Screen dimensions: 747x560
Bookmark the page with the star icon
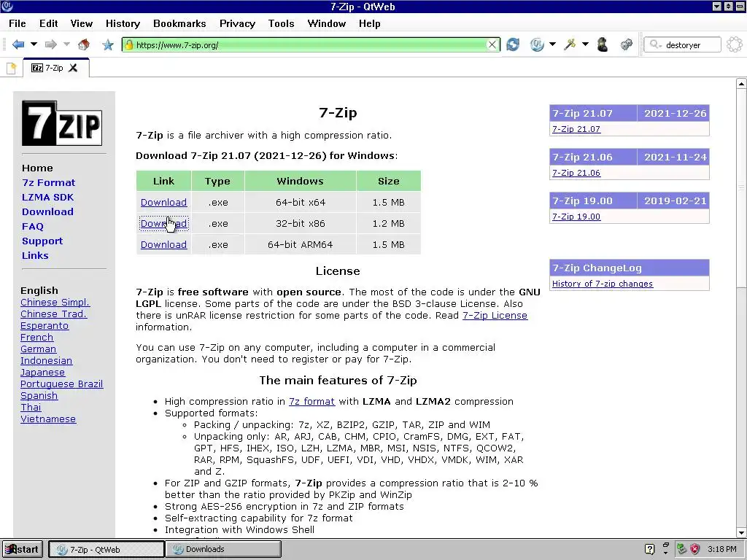[x=108, y=44]
